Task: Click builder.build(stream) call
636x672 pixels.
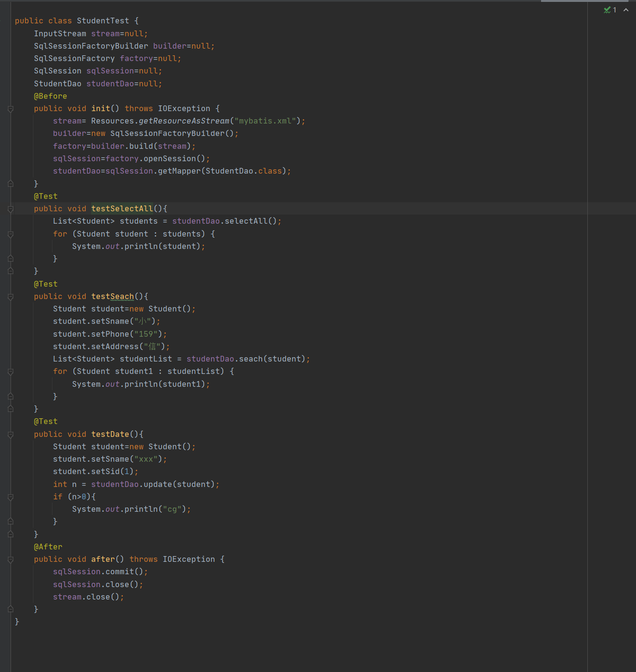Action: pos(141,146)
